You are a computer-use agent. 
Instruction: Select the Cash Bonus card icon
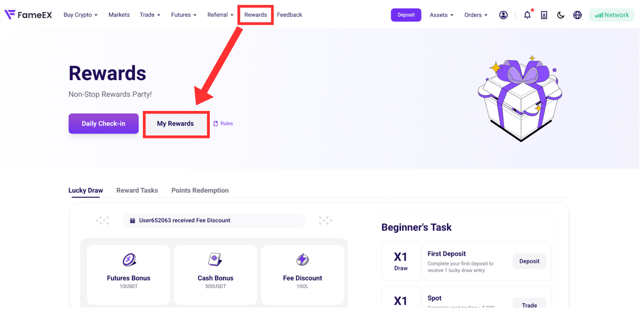tap(215, 260)
